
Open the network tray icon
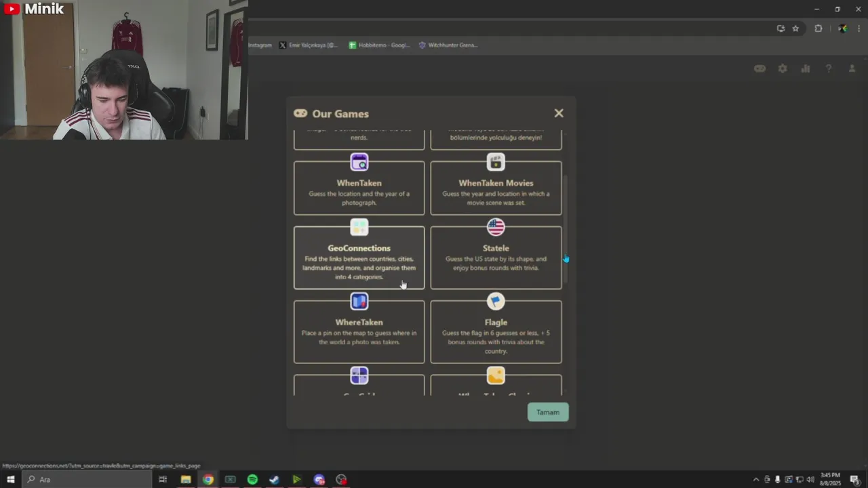coord(800,480)
